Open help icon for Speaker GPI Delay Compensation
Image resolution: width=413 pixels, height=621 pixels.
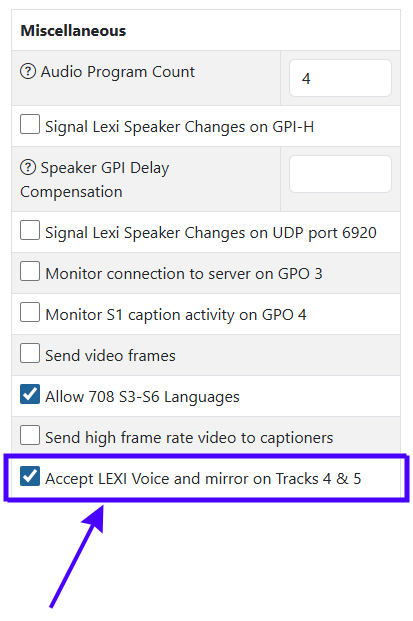pos(28,168)
